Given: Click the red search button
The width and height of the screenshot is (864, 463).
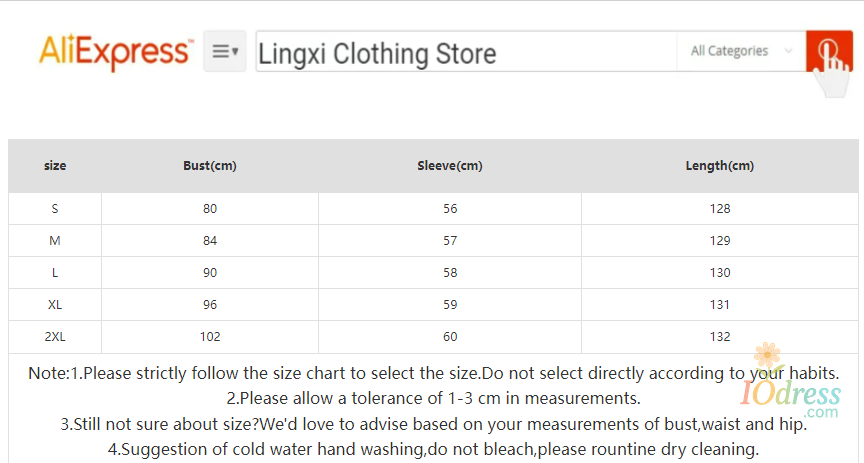Looking at the screenshot, I should tap(829, 51).
